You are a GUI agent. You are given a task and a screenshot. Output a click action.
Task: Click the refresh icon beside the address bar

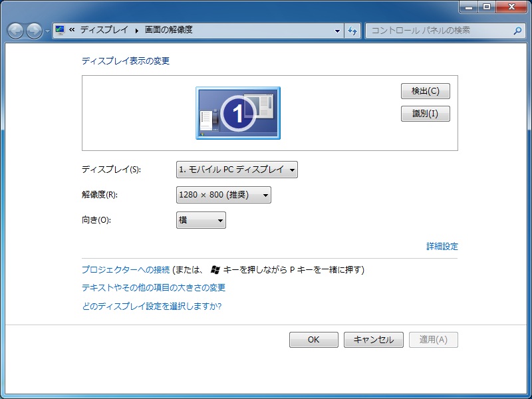[352, 31]
